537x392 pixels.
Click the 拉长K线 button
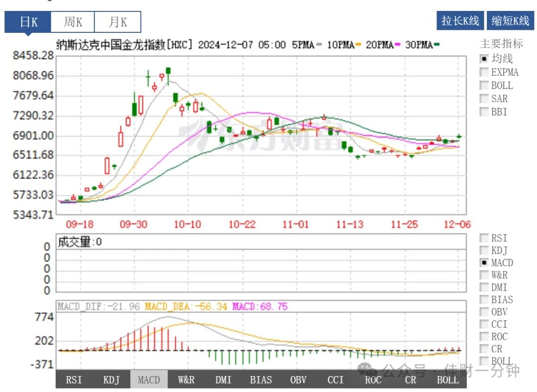click(460, 20)
